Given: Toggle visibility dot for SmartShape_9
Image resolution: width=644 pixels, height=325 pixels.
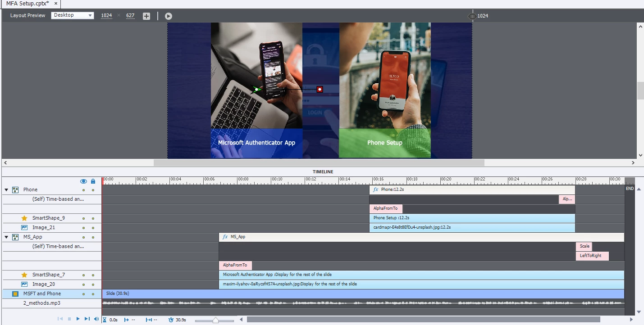Looking at the screenshot, I should [83, 218].
